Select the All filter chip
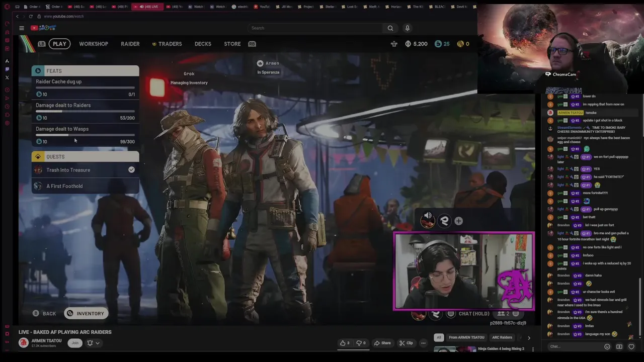 (x=439, y=337)
